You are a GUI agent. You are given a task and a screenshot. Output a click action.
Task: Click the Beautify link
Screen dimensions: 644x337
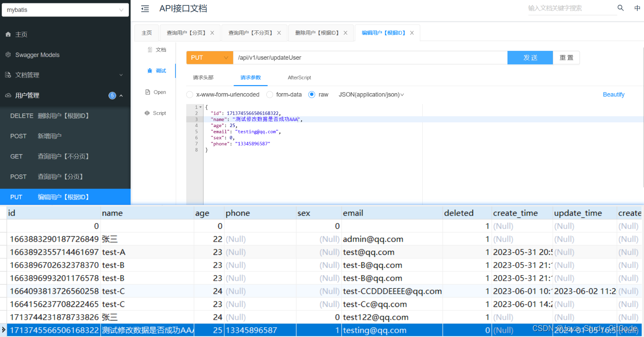613,94
